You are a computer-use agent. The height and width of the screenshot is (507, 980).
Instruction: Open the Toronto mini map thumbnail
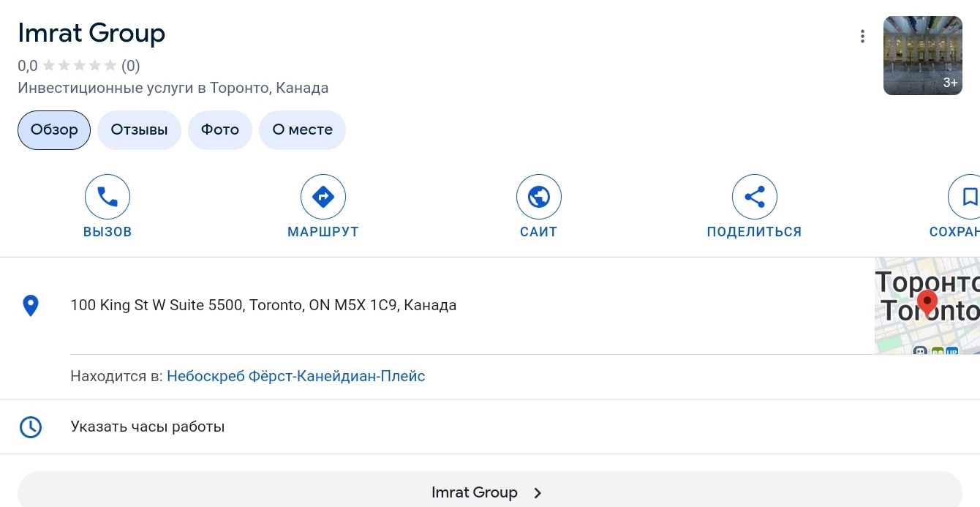point(927,306)
